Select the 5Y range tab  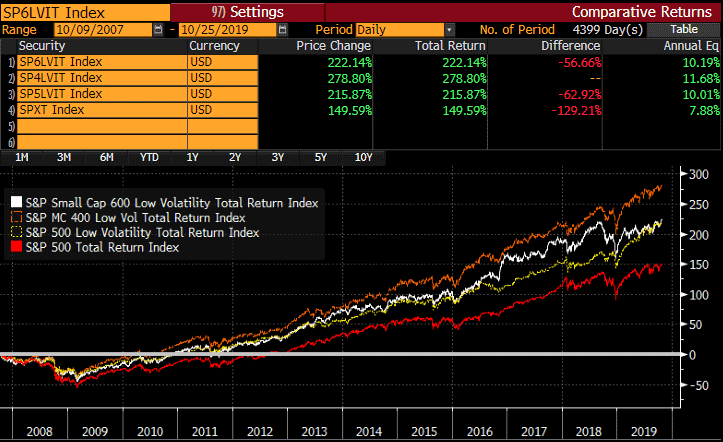point(320,158)
